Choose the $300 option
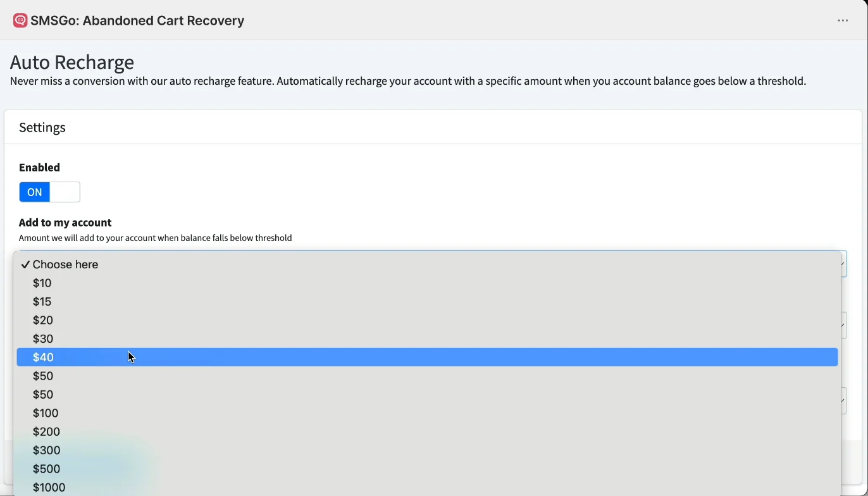Viewport: 868px width, 496px height. point(428,450)
